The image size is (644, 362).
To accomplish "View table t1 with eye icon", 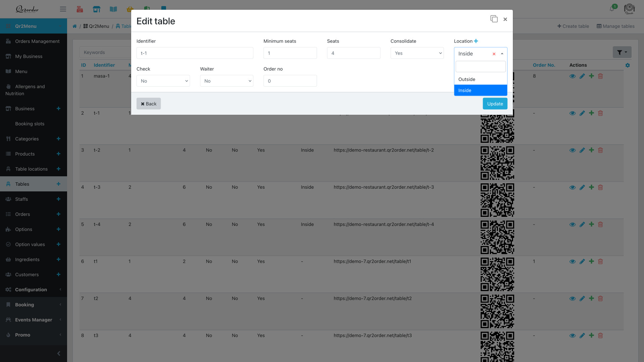I will tap(573, 261).
